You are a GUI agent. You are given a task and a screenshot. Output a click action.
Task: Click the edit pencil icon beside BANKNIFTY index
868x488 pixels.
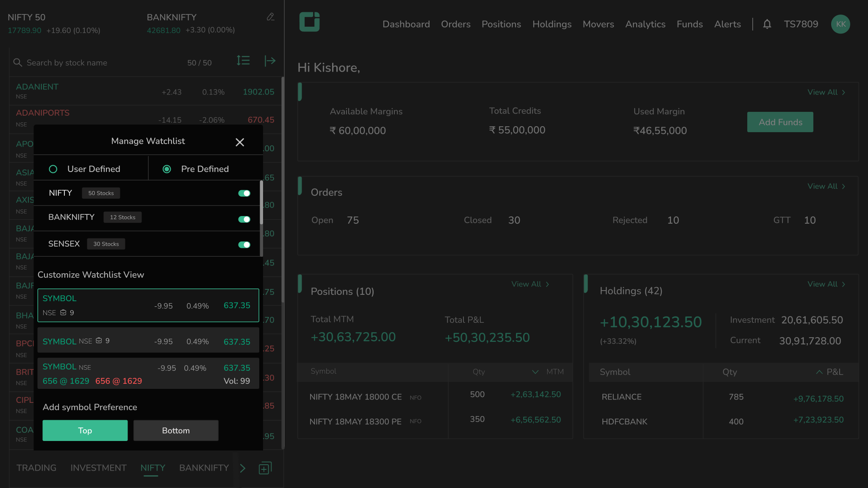pyautogui.click(x=270, y=17)
